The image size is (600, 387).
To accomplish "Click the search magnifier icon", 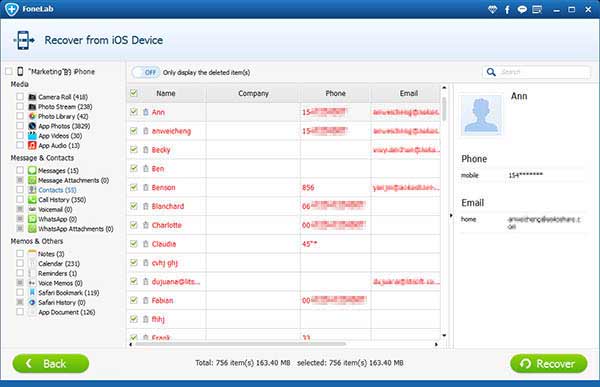I will click(x=491, y=72).
